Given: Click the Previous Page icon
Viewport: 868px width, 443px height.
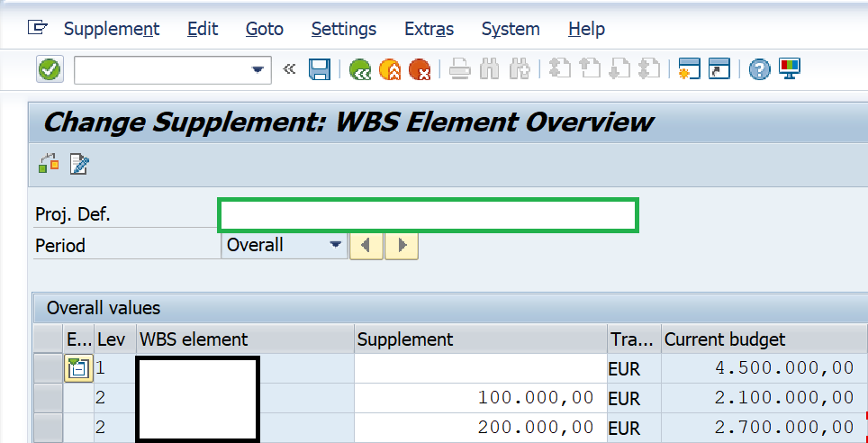Looking at the screenshot, I should click(x=590, y=69).
